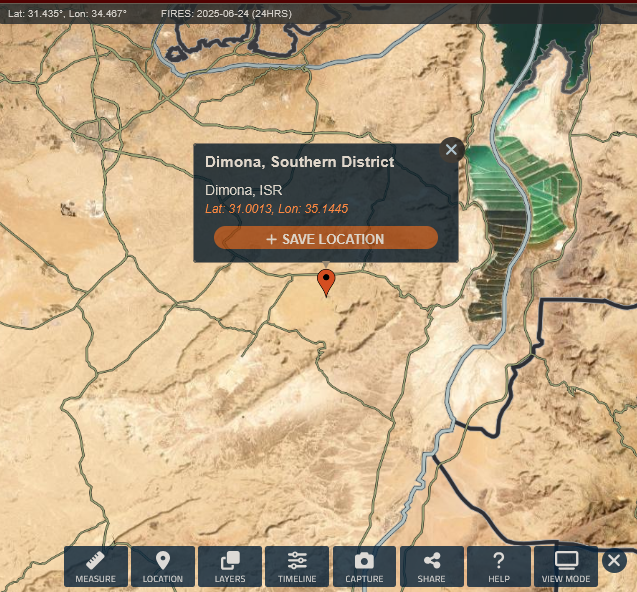Close the Dimona location popup
The image size is (637, 592).
(x=451, y=150)
